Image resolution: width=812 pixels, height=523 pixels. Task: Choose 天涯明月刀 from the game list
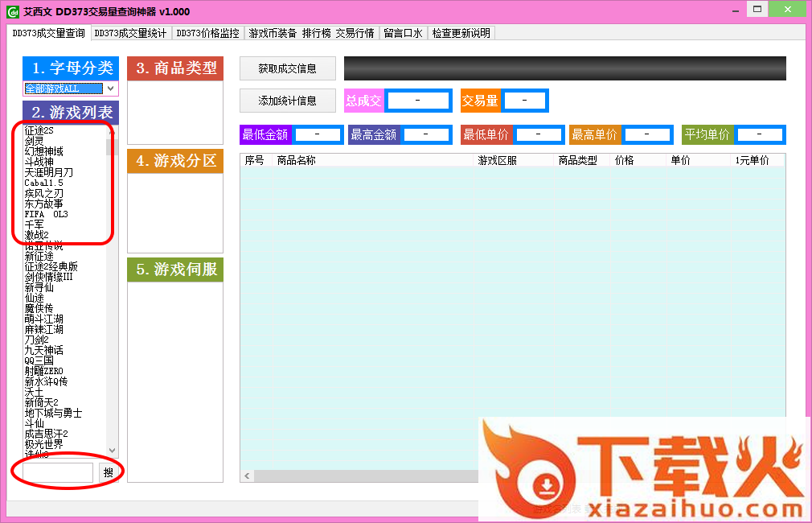[49, 172]
